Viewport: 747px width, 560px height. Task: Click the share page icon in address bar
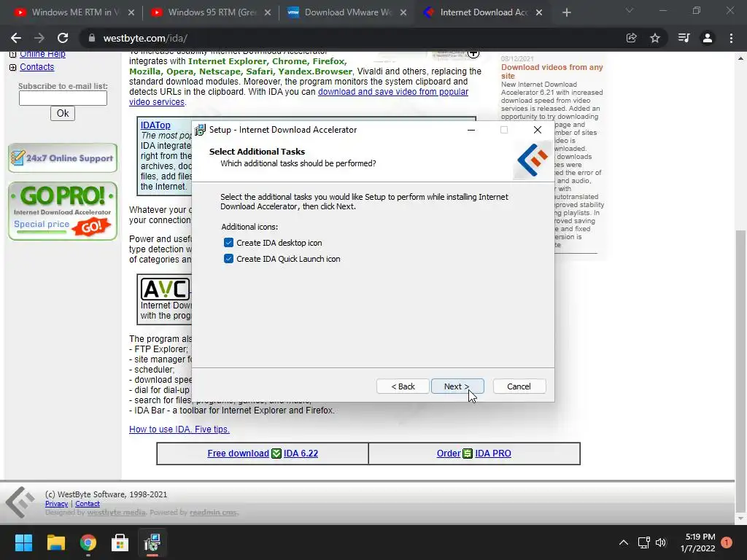(x=631, y=38)
